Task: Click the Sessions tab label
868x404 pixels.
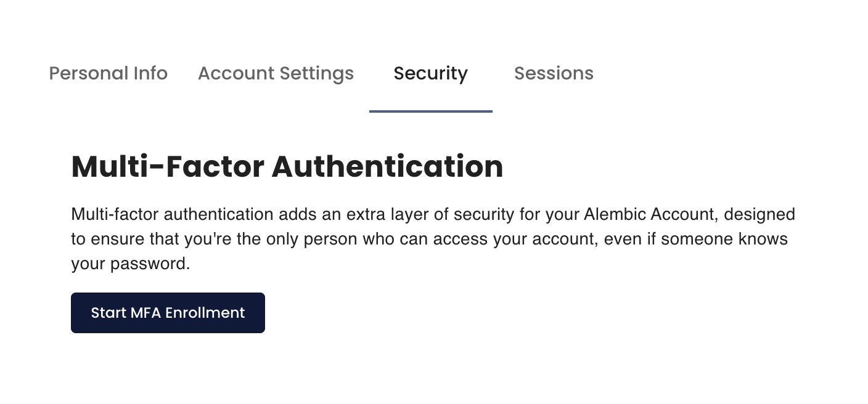Action: (x=554, y=73)
